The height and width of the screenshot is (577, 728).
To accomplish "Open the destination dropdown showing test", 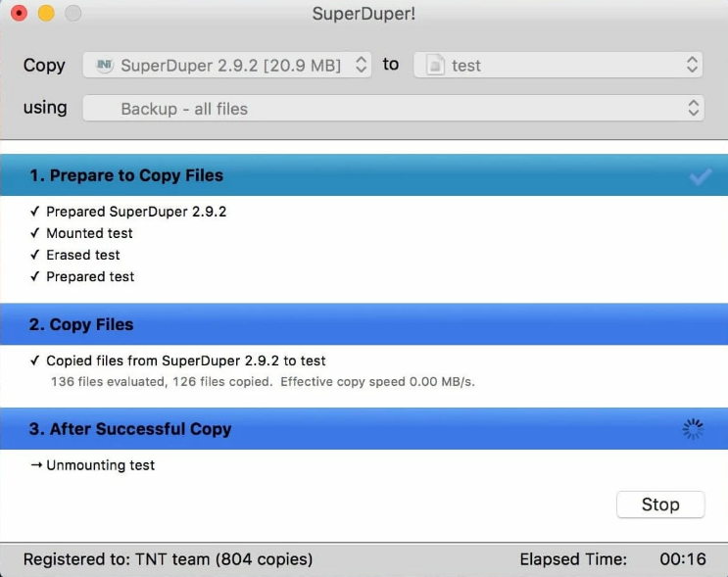I will click(558, 65).
